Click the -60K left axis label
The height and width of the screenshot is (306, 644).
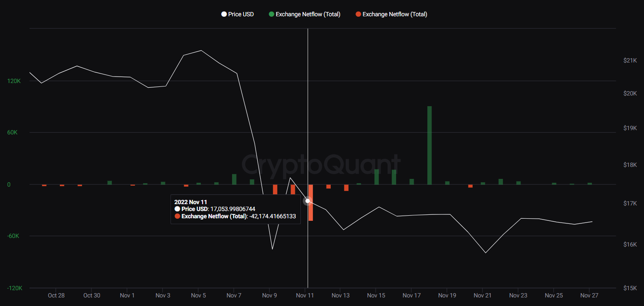(14, 236)
